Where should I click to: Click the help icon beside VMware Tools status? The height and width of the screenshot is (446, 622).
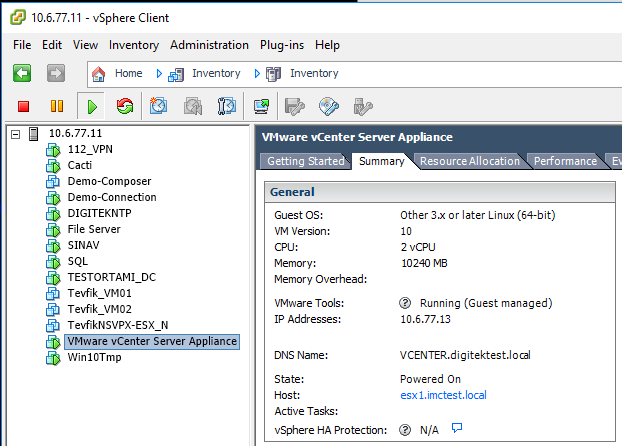405,303
